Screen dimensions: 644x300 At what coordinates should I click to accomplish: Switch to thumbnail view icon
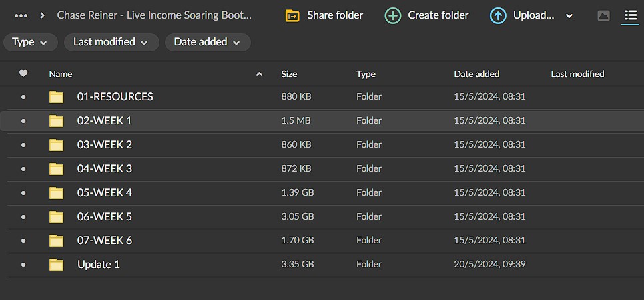tap(603, 15)
